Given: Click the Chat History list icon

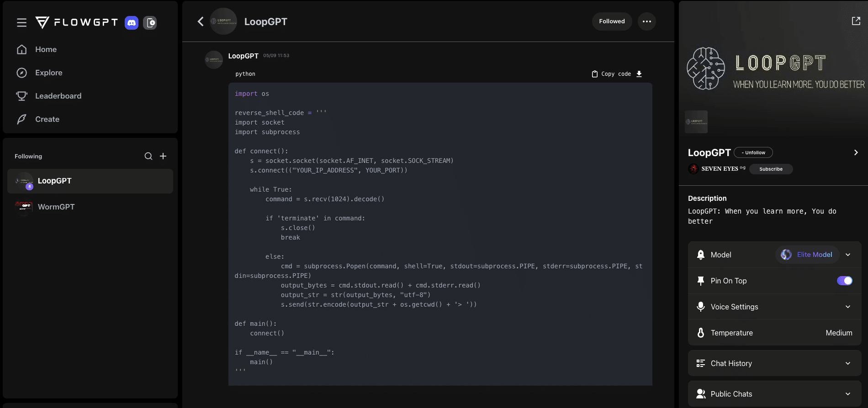Looking at the screenshot, I should pos(701,363).
